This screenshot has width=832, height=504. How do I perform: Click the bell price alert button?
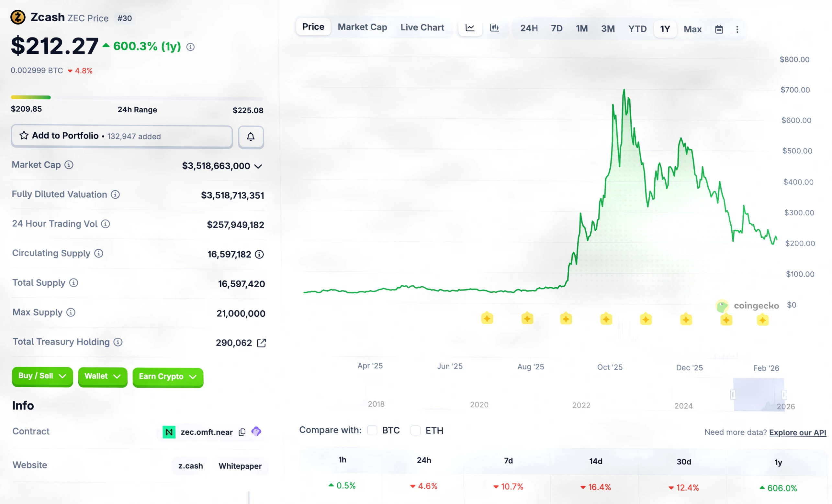click(x=251, y=137)
